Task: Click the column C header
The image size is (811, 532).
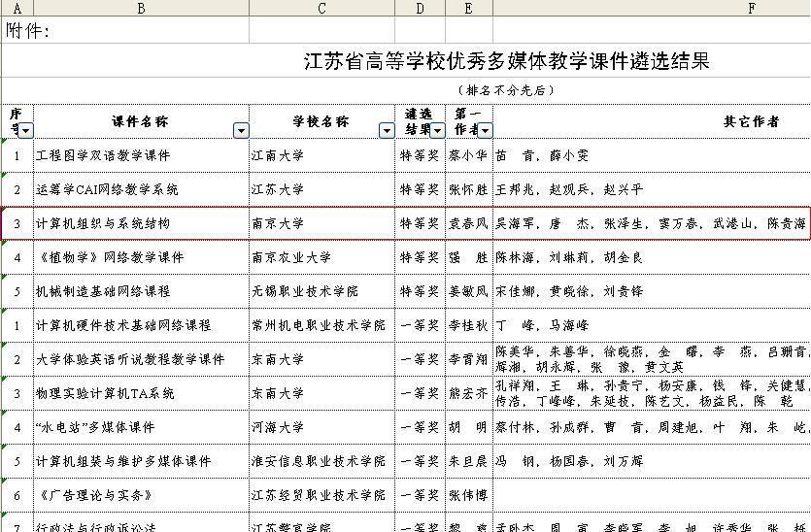Action: pyautogui.click(x=321, y=8)
